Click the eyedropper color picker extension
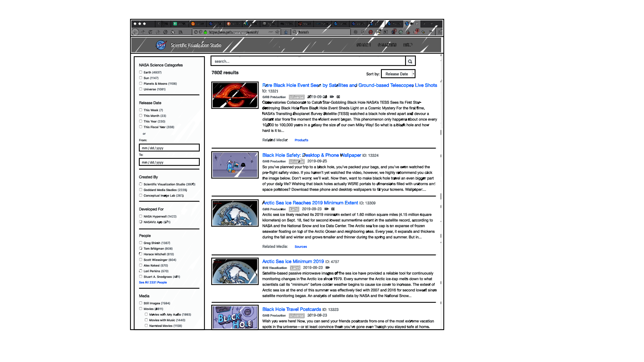The width and height of the screenshot is (644, 362). (423, 32)
